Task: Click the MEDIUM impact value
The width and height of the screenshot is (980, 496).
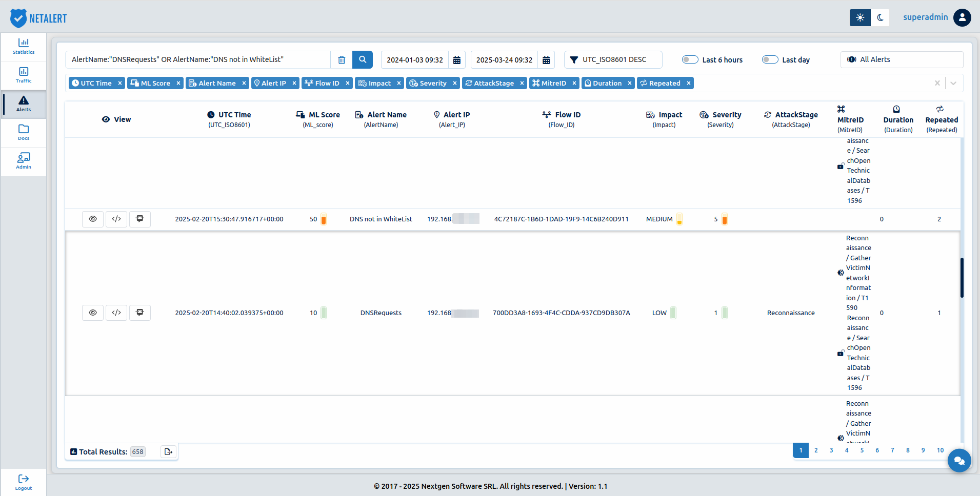Action: pyautogui.click(x=659, y=219)
